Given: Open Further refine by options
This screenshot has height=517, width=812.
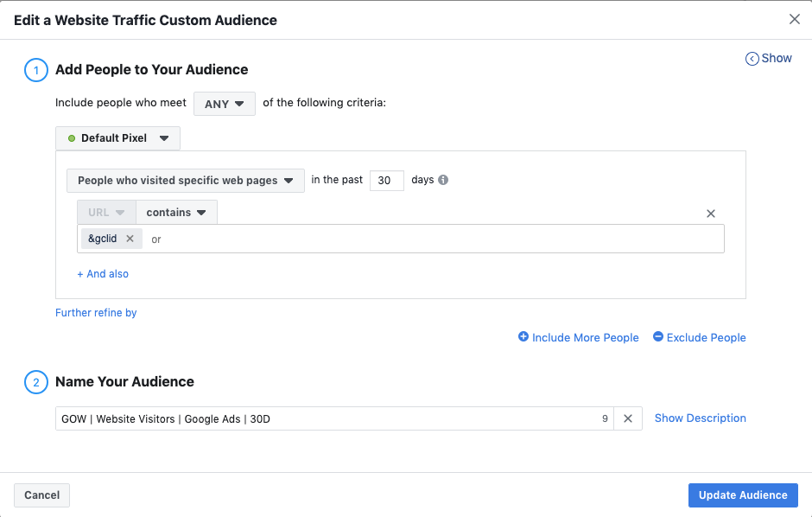Looking at the screenshot, I should click(x=96, y=312).
